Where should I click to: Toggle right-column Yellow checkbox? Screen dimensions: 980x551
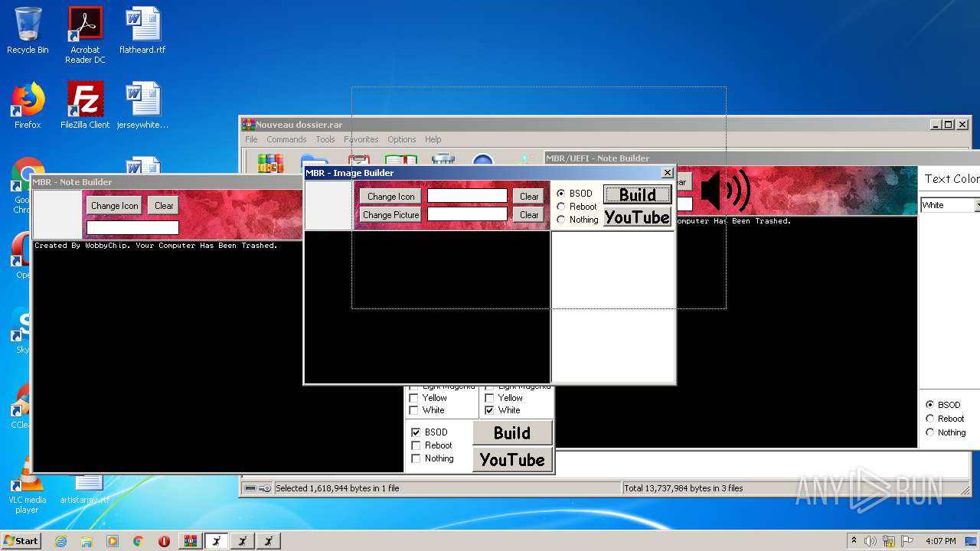489,398
